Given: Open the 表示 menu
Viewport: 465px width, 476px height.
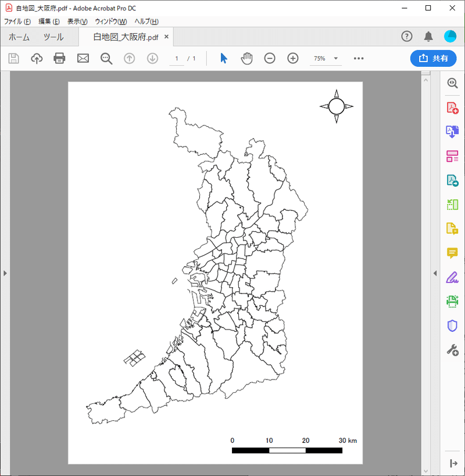Looking at the screenshot, I should [x=77, y=22].
